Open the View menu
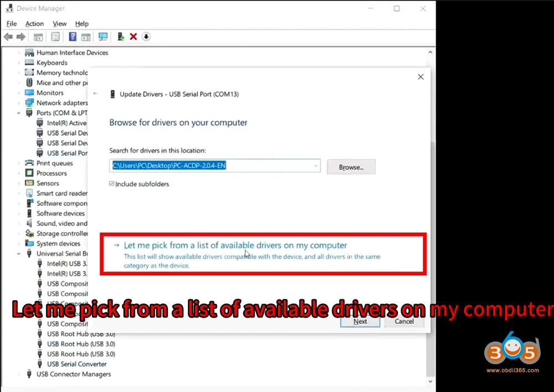 point(59,24)
